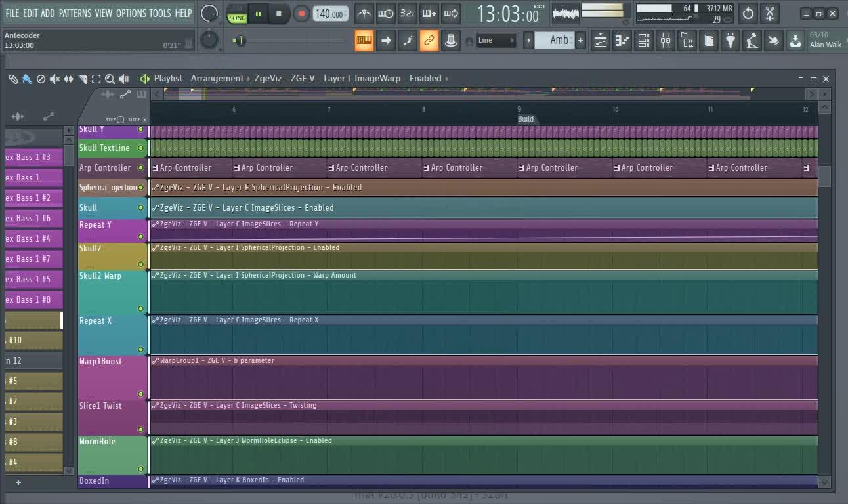Toggle the metronome button
This screenshot has height=504, width=848.
pos(364,13)
